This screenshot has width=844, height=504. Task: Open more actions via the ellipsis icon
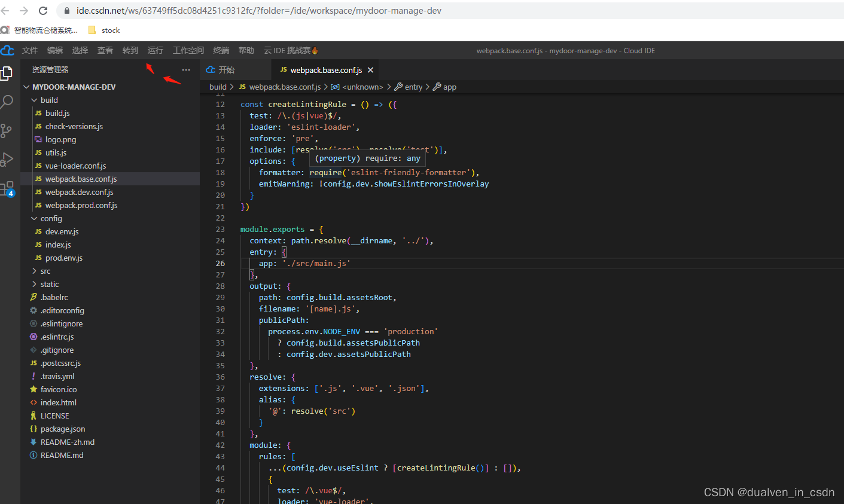click(x=185, y=69)
